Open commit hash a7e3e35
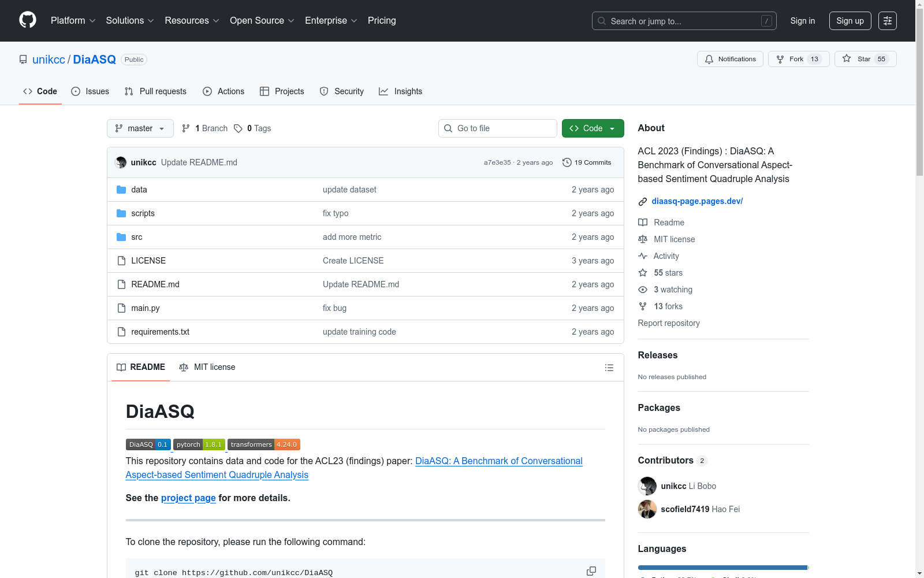Screen dimensions: 924x578 click(x=497, y=162)
